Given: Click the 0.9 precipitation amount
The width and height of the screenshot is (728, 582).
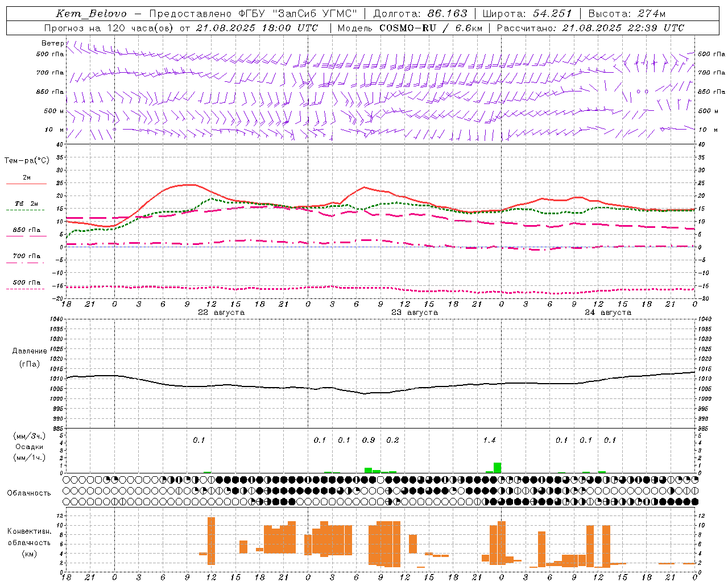Looking at the screenshot, I should tap(369, 440).
